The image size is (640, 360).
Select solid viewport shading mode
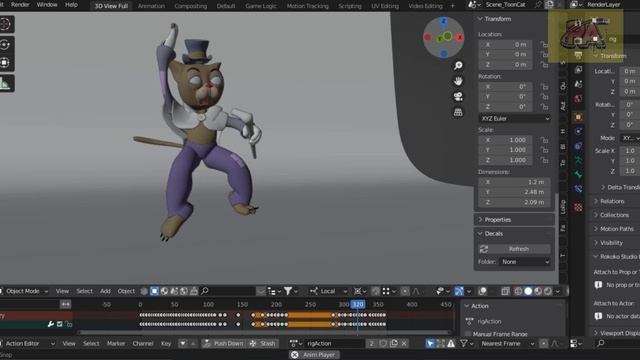528,291
